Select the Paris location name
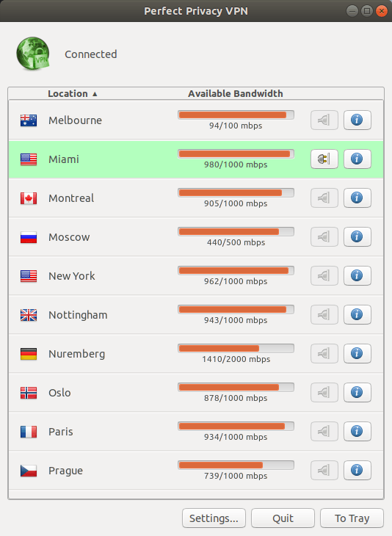The image size is (392, 536). click(x=60, y=432)
